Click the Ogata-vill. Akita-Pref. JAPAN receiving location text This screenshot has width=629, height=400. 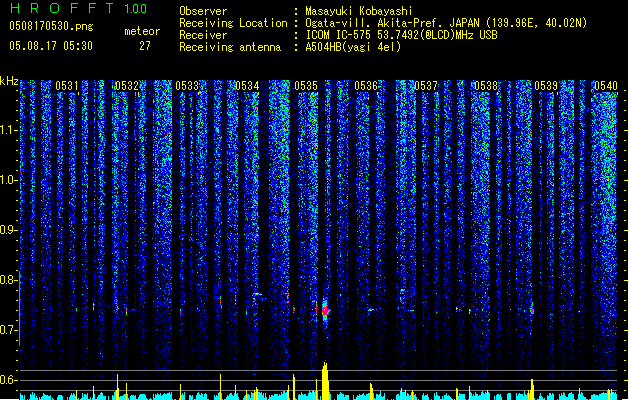point(446,23)
